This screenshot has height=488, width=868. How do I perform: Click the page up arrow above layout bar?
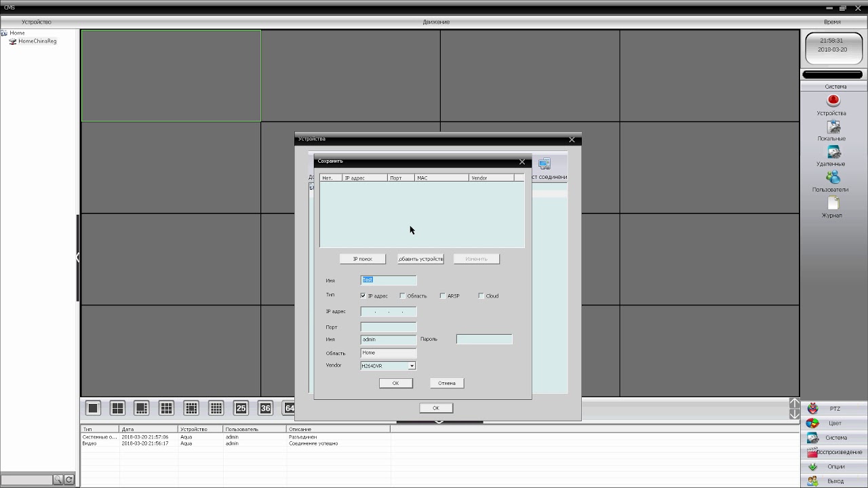(795, 403)
